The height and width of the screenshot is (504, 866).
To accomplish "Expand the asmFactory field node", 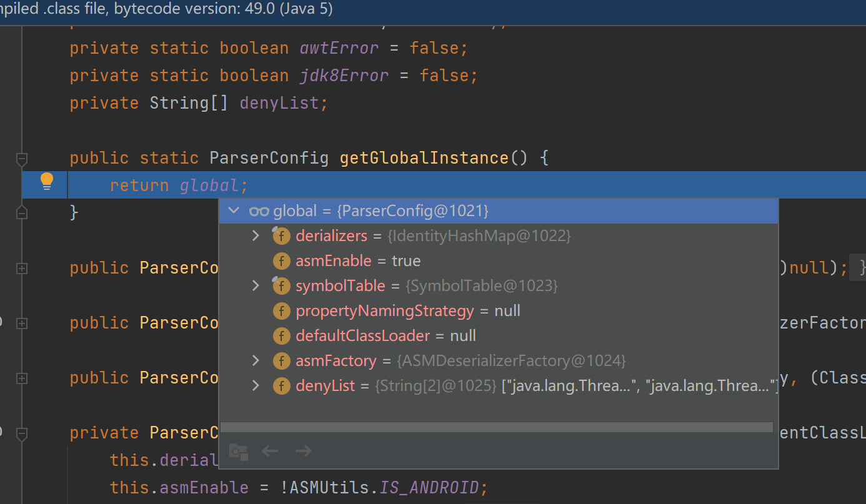I will pos(255,361).
